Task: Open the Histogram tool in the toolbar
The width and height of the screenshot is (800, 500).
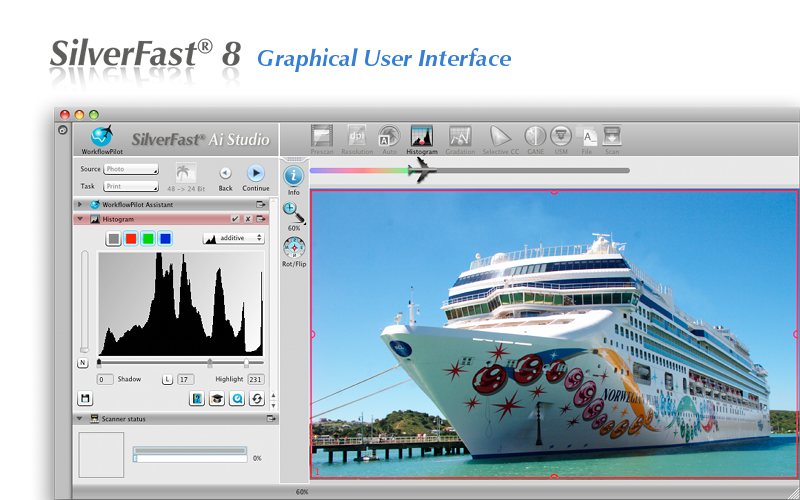Action: click(x=422, y=136)
